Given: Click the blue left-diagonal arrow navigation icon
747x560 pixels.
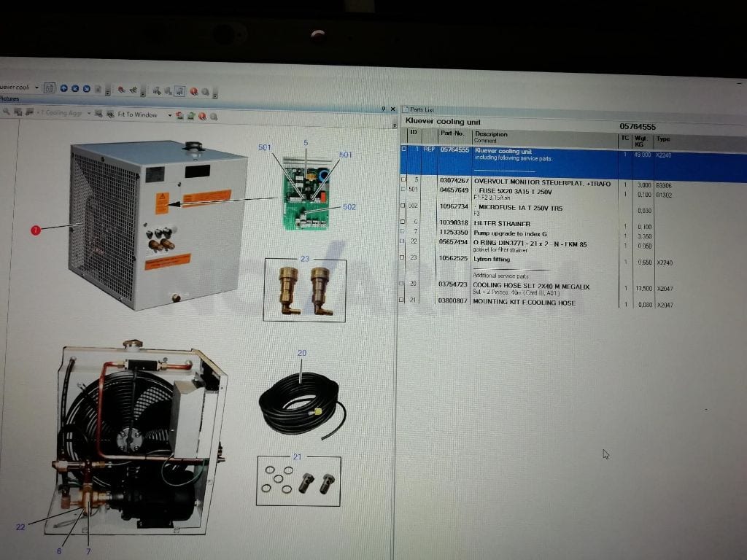Looking at the screenshot, I should pyautogui.click(x=75, y=88).
